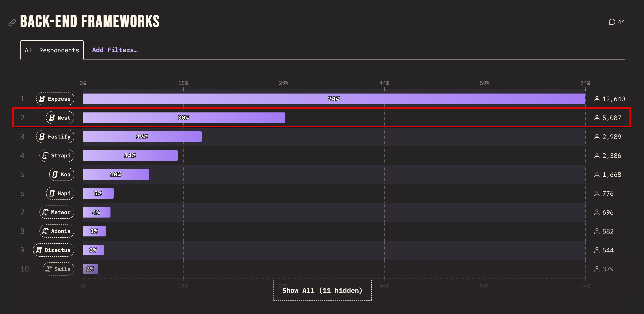The height and width of the screenshot is (314, 644).
Task: Click the person icon next to 2,386
Action: tap(597, 156)
